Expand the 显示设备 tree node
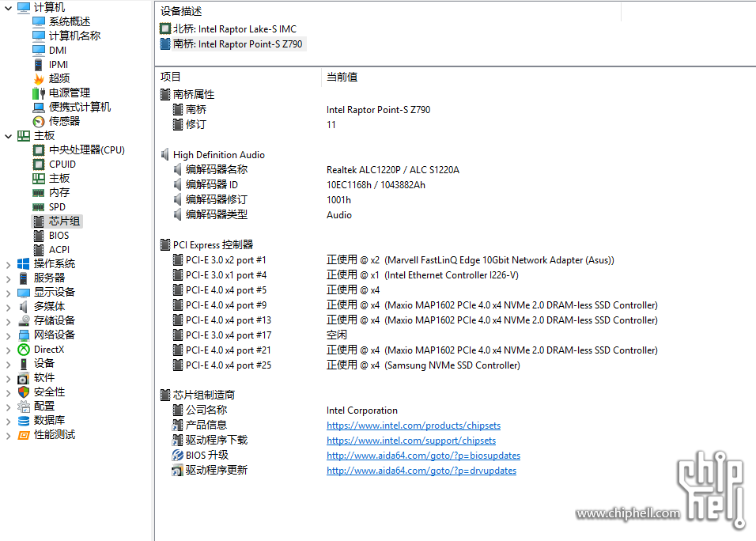756x541 pixels. click(8, 293)
